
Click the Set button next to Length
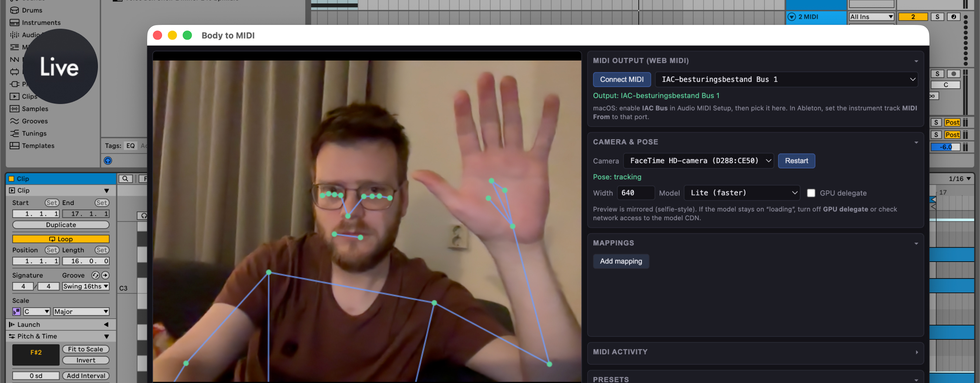[x=102, y=250]
